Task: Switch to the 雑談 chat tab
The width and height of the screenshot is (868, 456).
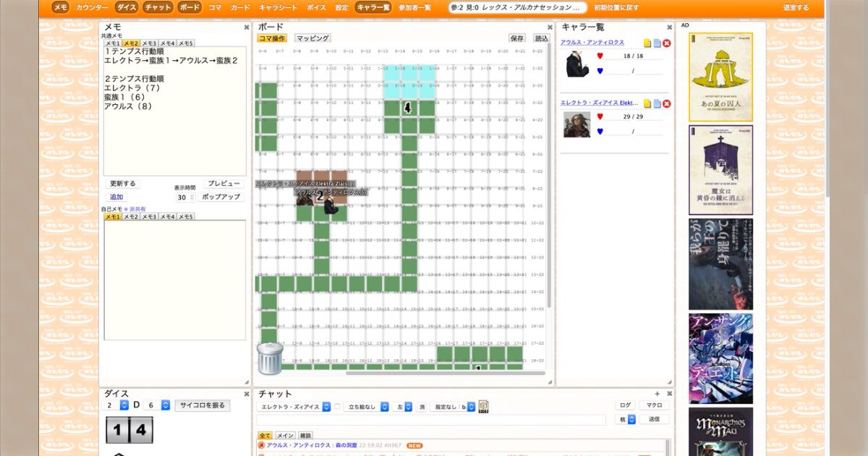Action: tap(306, 435)
